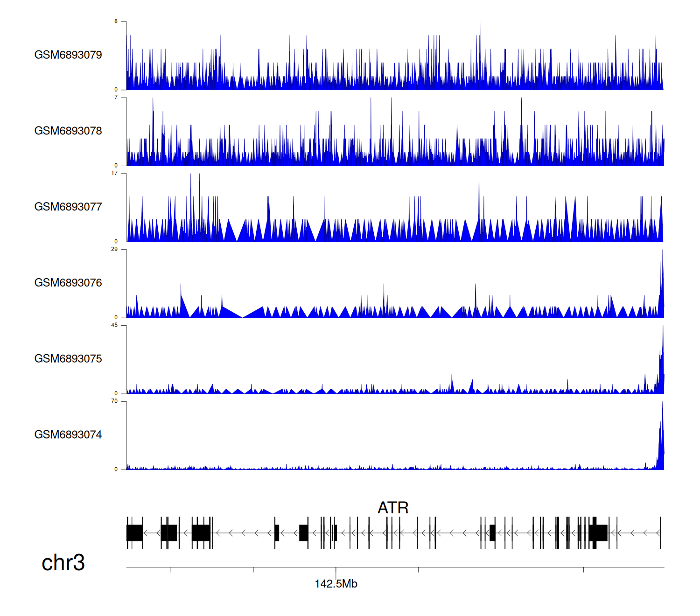Click the ATR gene name label
Image resolution: width=700 pixels, height=616 pixels.
pyautogui.click(x=393, y=508)
